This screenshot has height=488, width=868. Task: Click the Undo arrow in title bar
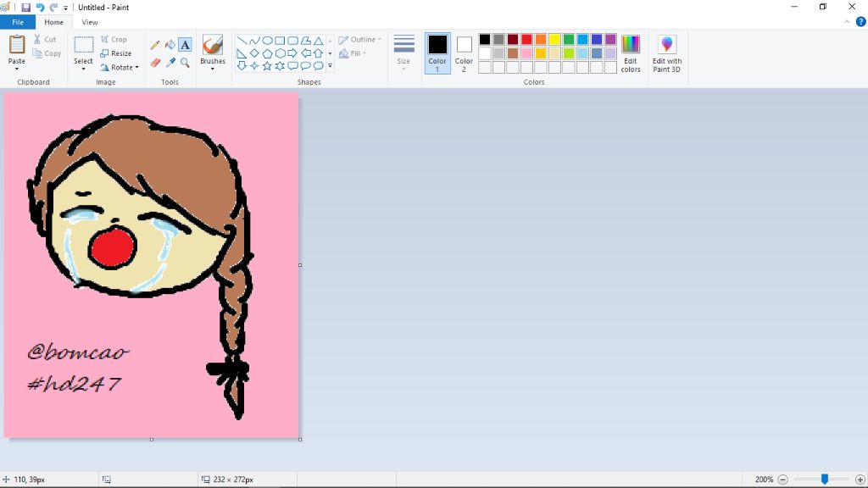40,7
